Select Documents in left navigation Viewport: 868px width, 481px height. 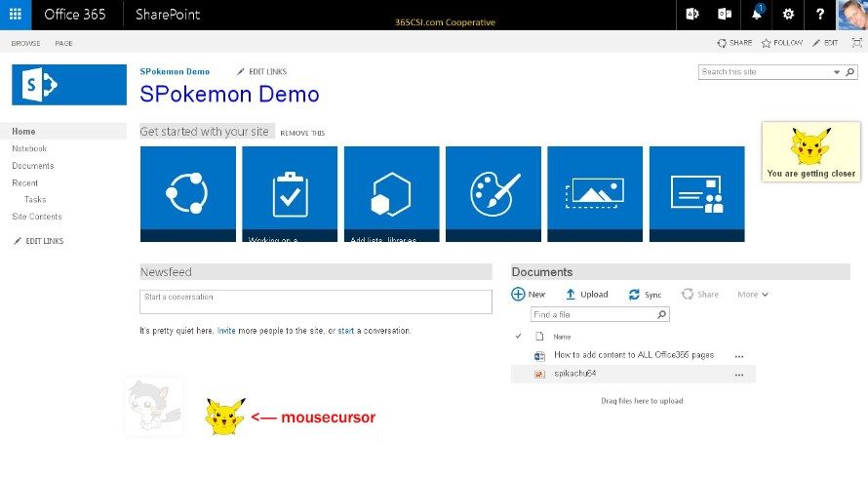click(x=32, y=166)
